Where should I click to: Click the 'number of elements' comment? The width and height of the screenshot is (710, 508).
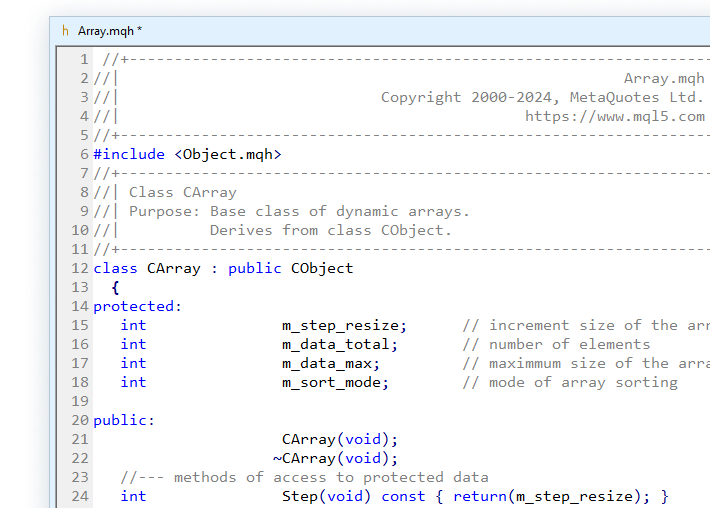pyautogui.click(x=556, y=345)
